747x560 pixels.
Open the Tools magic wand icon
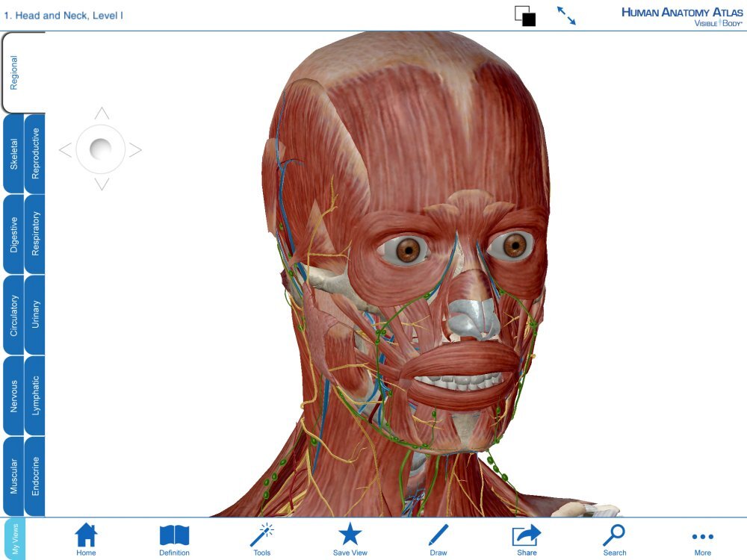pyautogui.click(x=262, y=536)
